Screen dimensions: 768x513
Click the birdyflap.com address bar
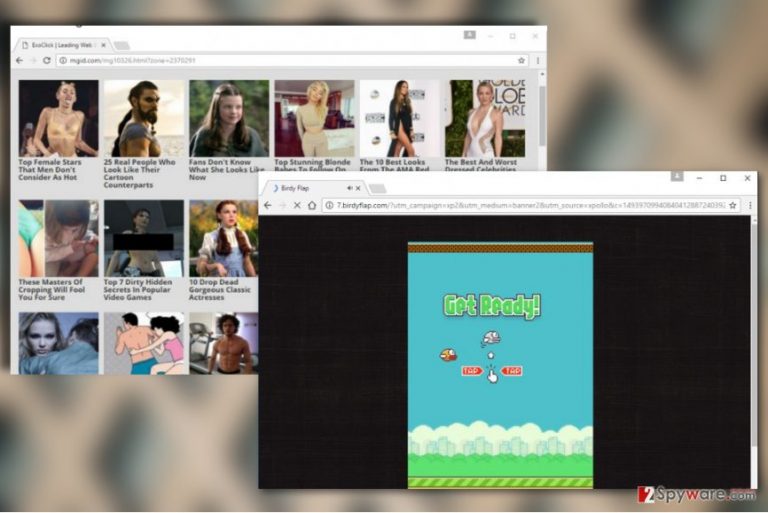click(x=531, y=205)
